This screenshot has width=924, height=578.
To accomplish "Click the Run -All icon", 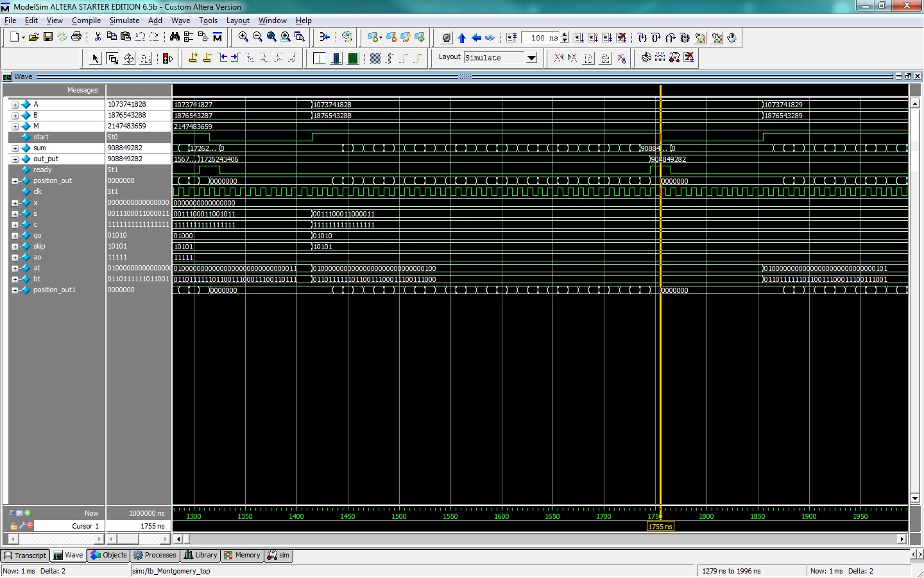I will click(607, 38).
